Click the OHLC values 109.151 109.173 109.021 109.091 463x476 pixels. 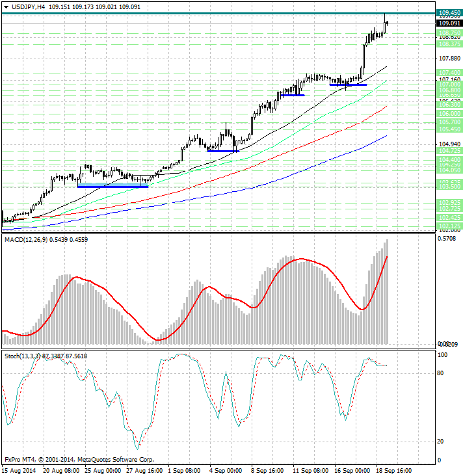tap(94, 7)
